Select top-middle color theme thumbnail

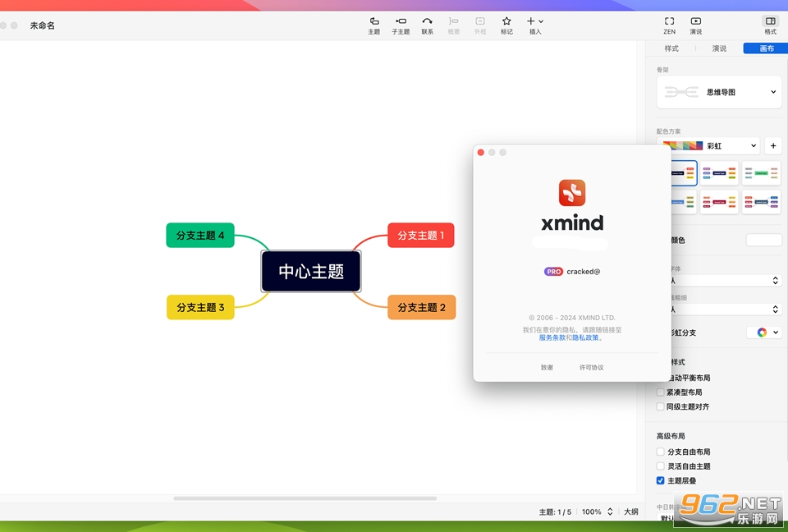[x=719, y=173]
